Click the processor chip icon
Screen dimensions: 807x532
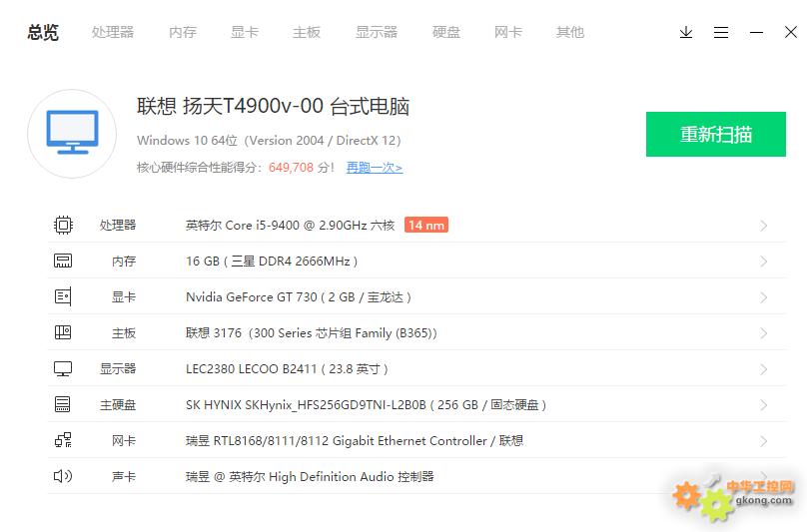(63, 225)
